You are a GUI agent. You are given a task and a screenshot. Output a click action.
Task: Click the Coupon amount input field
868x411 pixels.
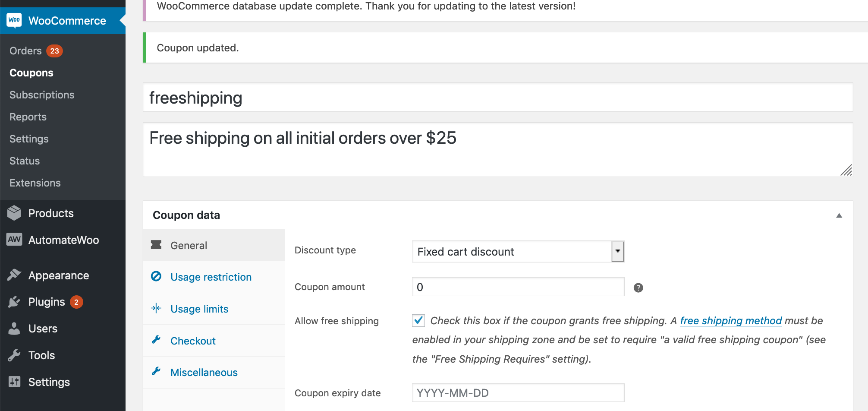point(518,287)
